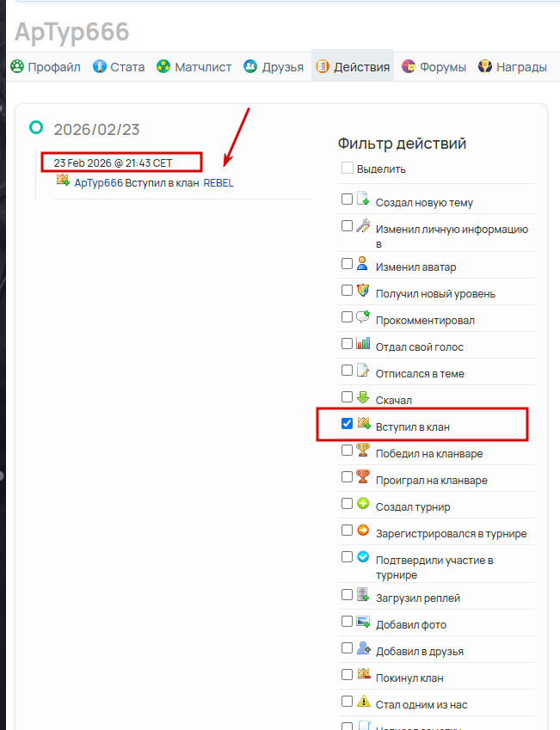Go to the Профайл tab
The height and width of the screenshot is (730, 560).
tap(45, 66)
